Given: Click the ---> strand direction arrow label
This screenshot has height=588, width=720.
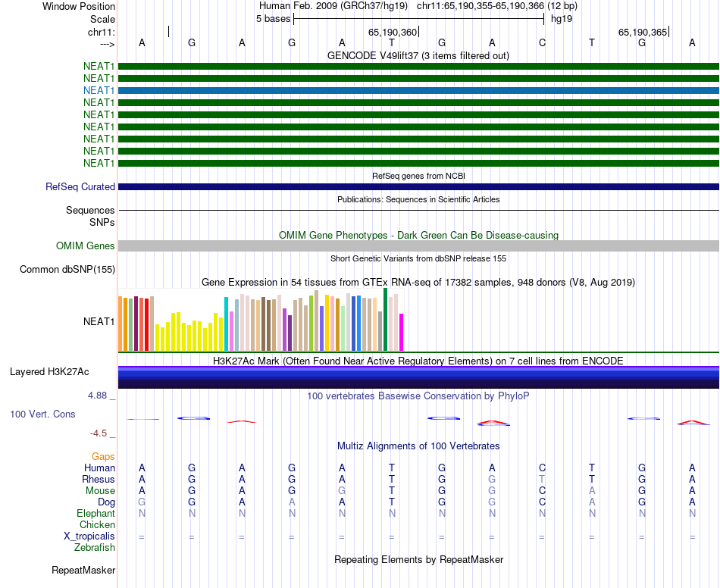Looking at the screenshot, I should coord(108,44).
